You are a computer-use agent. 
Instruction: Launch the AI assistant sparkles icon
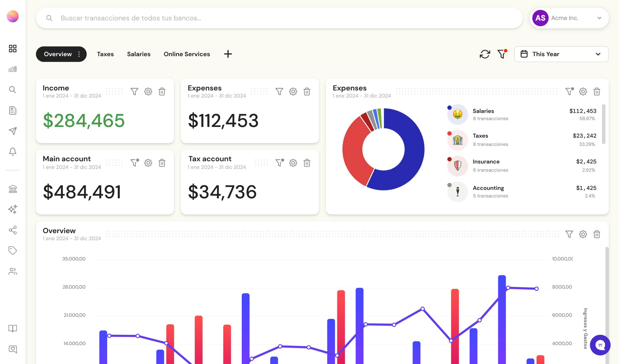tap(13, 209)
